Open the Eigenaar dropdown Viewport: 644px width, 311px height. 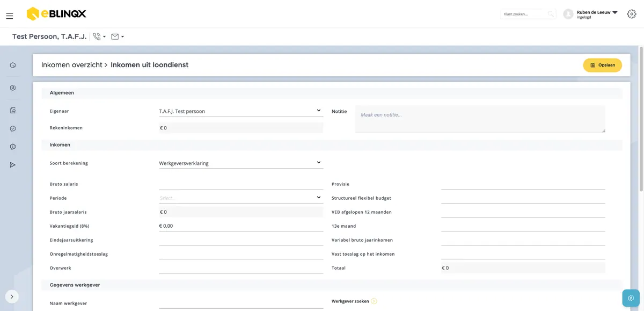pyautogui.click(x=241, y=111)
